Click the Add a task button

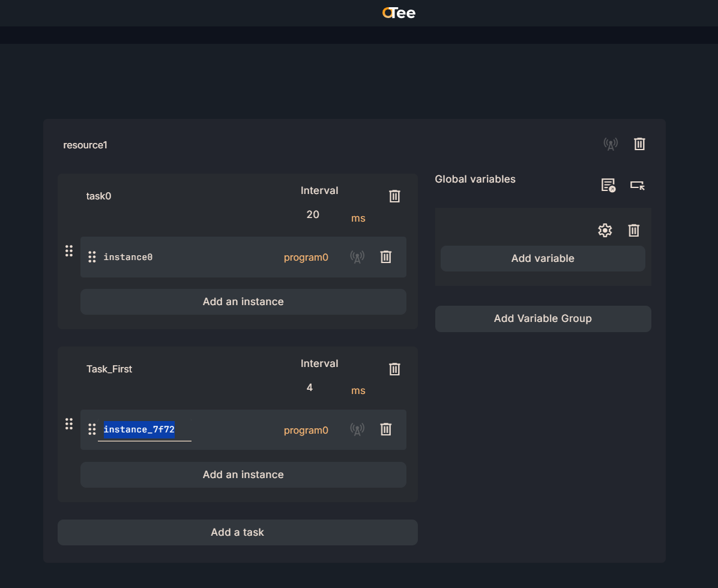coord(237,532)
